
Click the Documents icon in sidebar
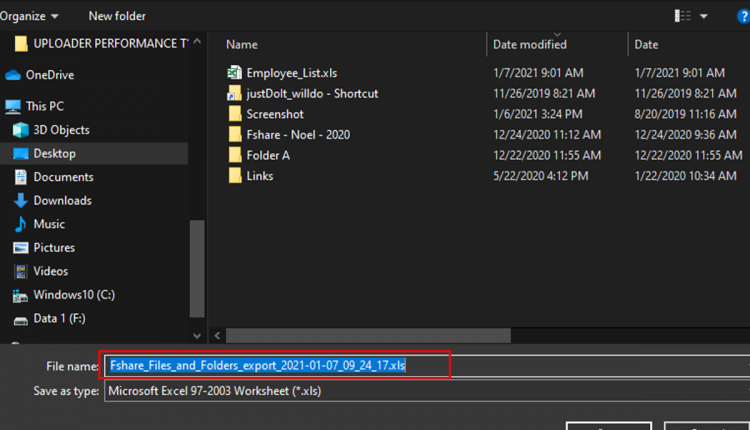click(x=21, y=177)
